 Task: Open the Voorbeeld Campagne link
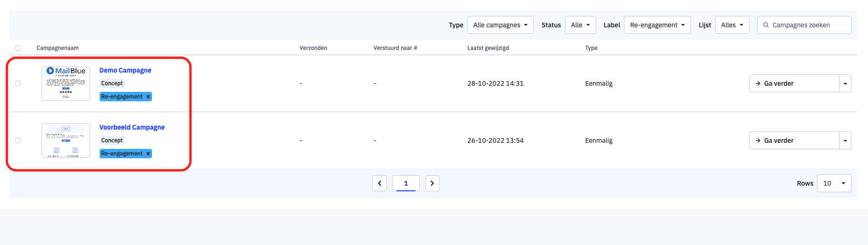tap(132, 127)
